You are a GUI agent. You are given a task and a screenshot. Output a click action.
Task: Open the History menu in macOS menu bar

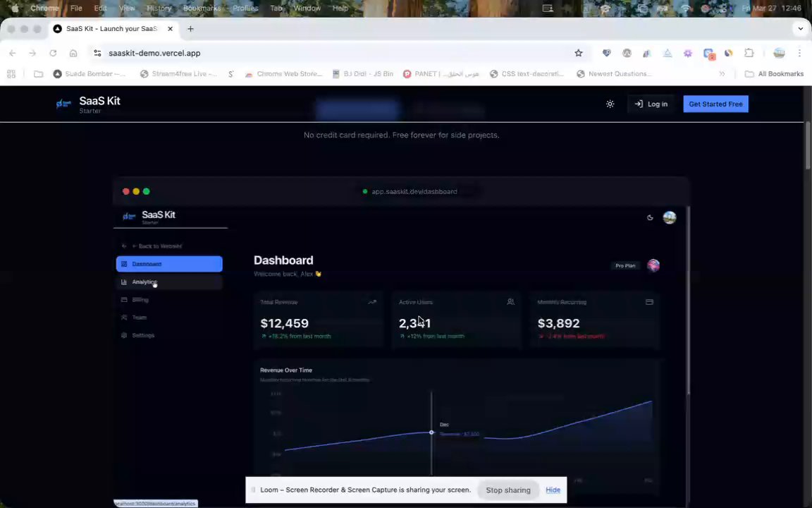coord(159,8)
